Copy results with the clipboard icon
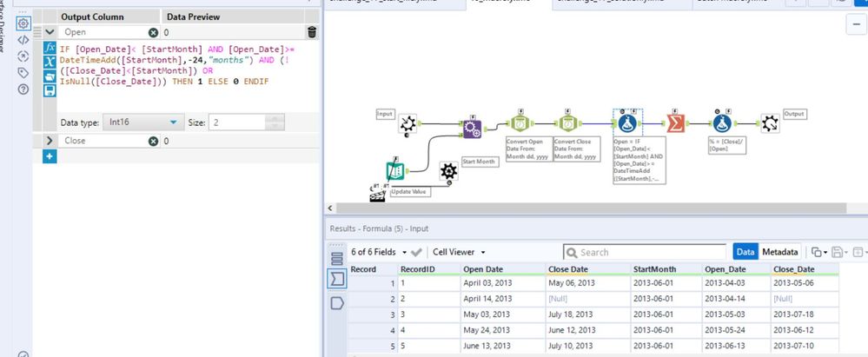This screenshot has width=868, height=357. pos(818,253)
